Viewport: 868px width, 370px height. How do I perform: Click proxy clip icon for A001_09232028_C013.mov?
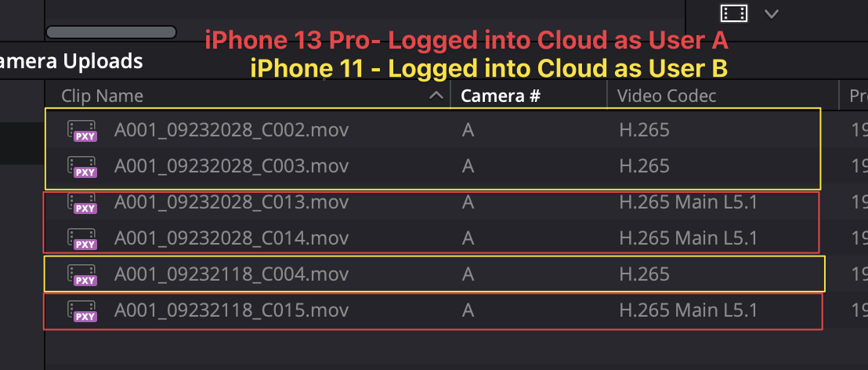coord(82,203)
